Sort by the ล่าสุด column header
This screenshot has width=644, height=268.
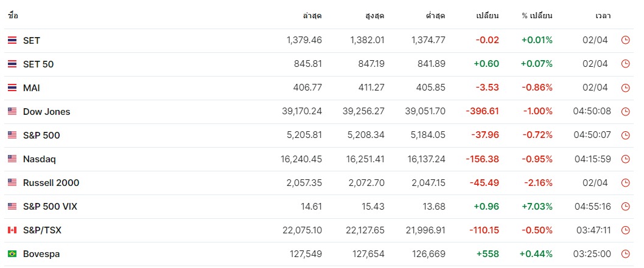312,16
